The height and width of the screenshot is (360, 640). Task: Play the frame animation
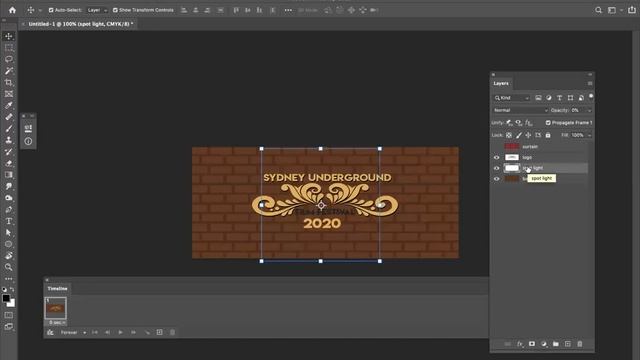pos(120,333)
